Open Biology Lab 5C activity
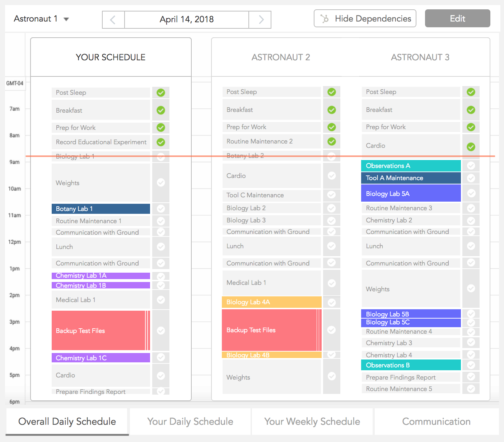The height and width of the screenshot is (442, 504). [411, 323]
